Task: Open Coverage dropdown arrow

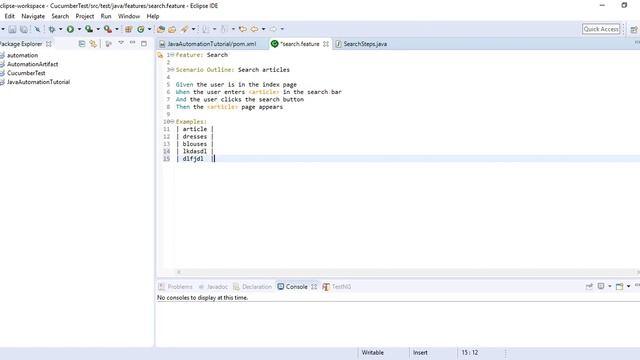Action: 98,29
